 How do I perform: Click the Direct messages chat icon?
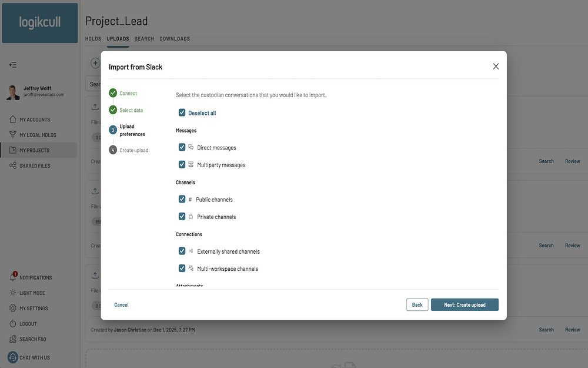[x=191, y=147]
